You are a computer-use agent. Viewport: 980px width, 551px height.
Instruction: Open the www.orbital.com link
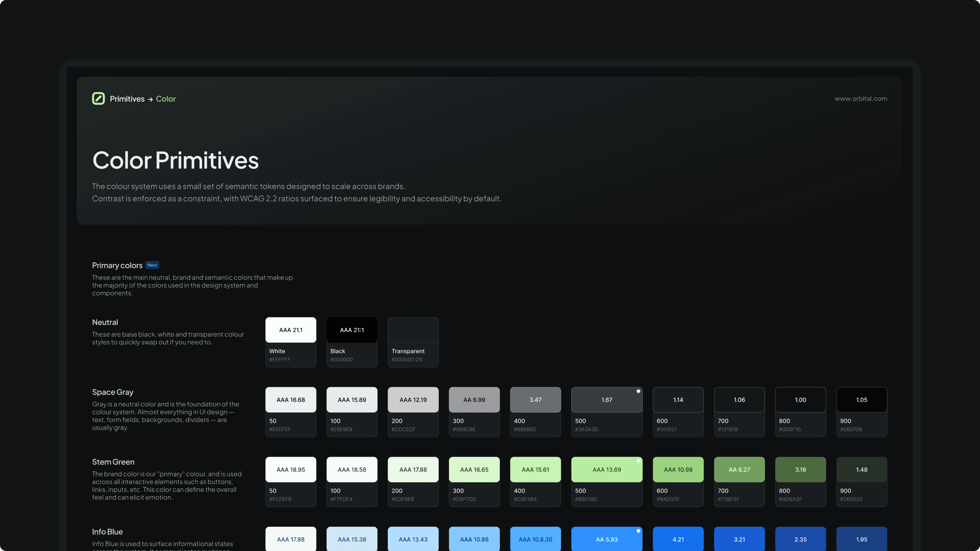[x=860, y=98]
